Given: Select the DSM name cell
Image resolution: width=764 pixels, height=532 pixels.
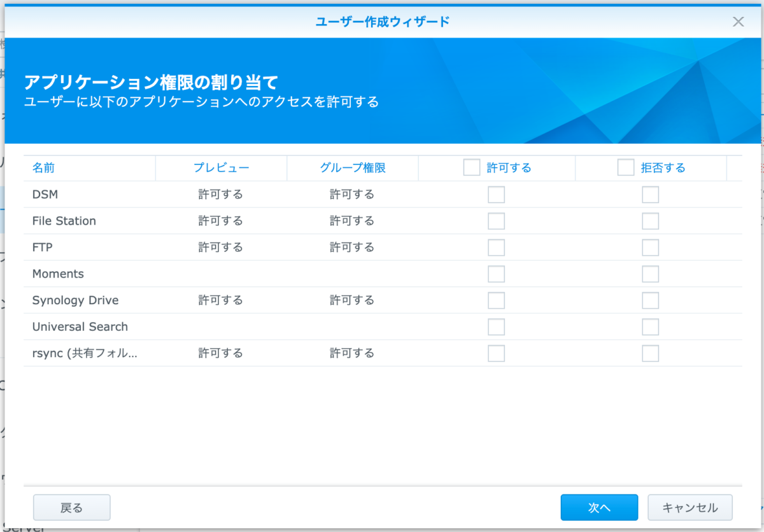Looking at the screenshot, I should click(90, 194).
